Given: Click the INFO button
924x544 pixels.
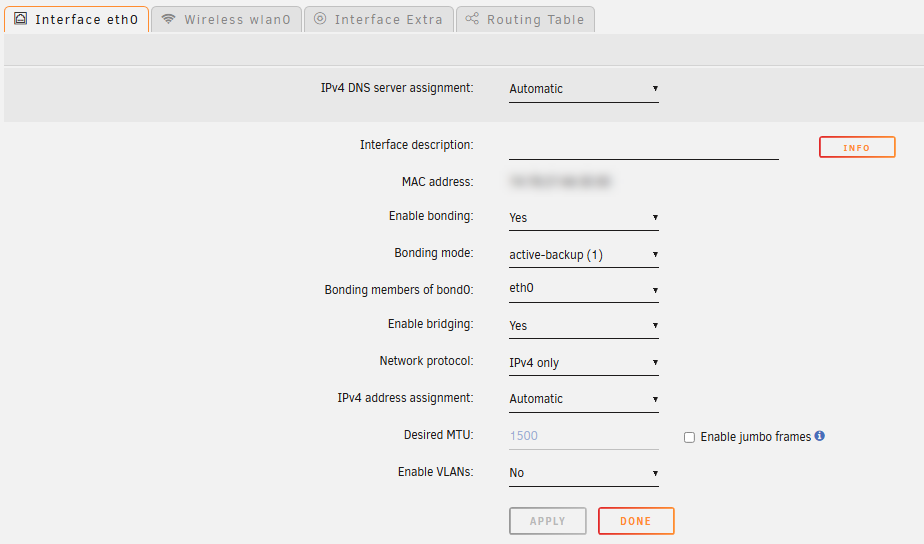Looking at the screenshot, I should (x=856, y=148).
